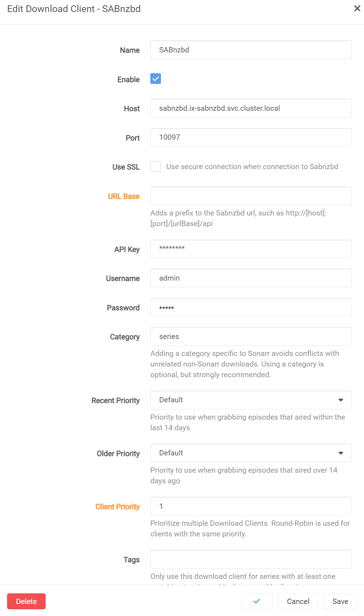This screenshot has height=616, width=364.
Task: Select the Port input field
Action: pos(251,137)
